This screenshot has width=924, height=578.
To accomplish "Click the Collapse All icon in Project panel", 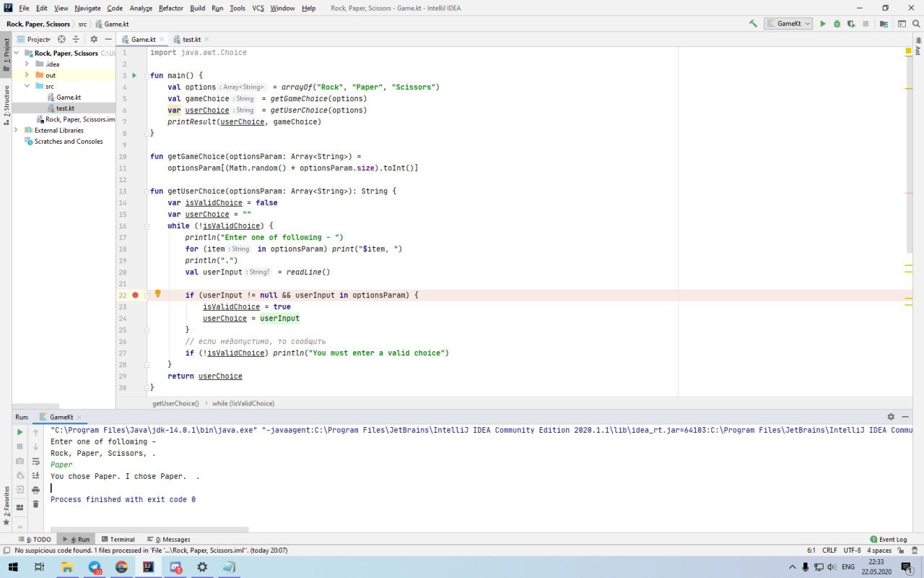I will point(76,39).
